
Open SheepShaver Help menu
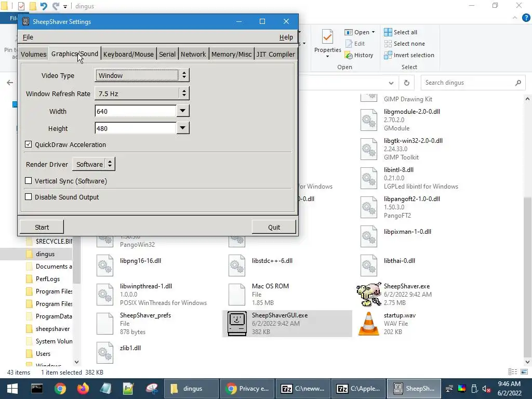coord(286,37)
